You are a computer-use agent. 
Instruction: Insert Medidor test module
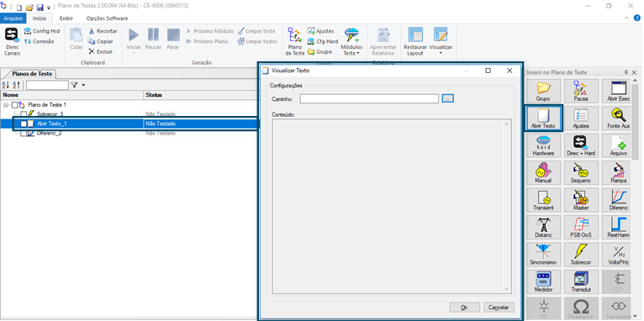click(543, 282)
